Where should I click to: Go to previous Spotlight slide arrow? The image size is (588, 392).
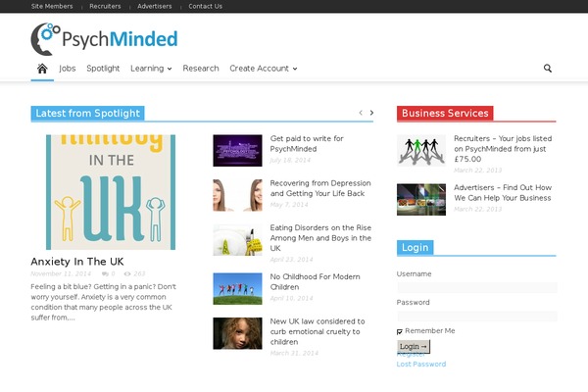click(361, 114)
